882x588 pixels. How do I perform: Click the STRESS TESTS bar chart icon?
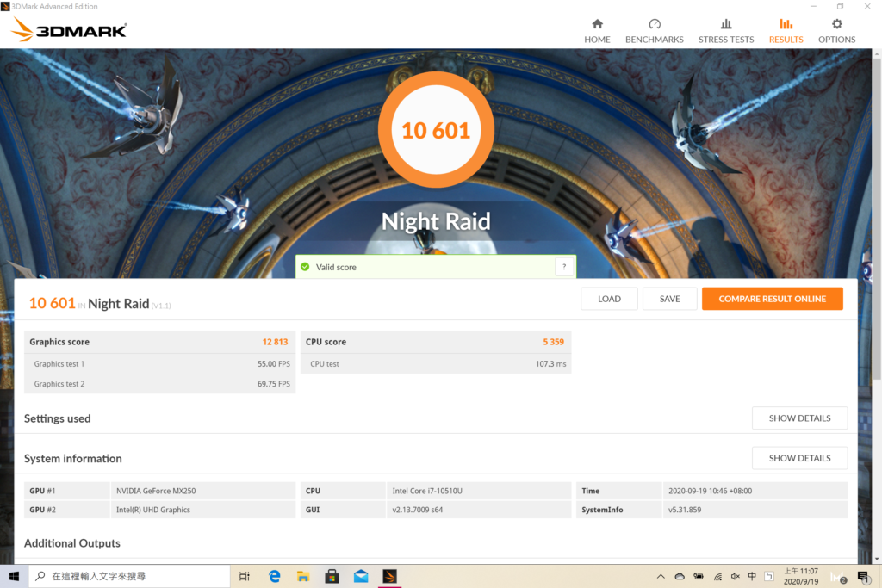coord(726,23)
